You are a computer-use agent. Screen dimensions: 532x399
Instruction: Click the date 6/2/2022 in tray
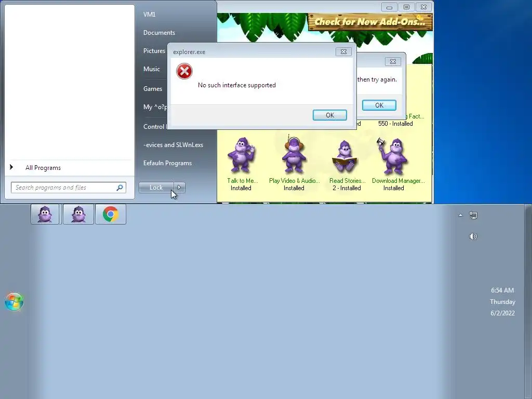coord(502,313)
